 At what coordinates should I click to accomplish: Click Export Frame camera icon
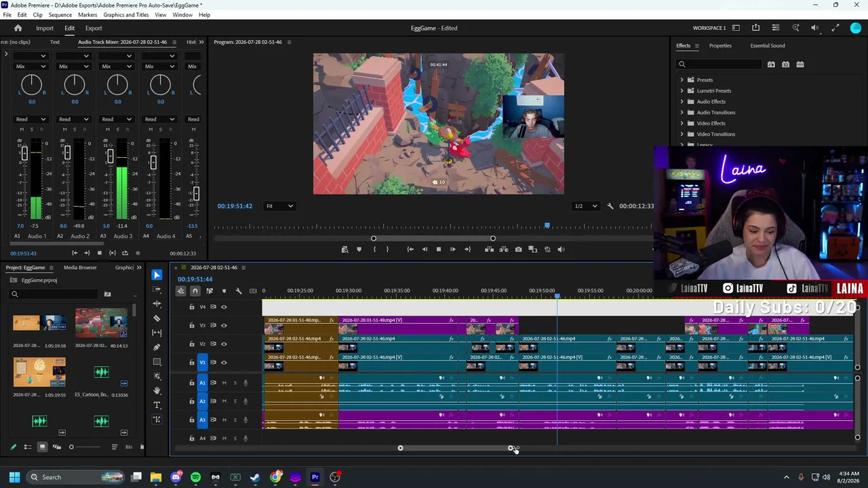518,249
